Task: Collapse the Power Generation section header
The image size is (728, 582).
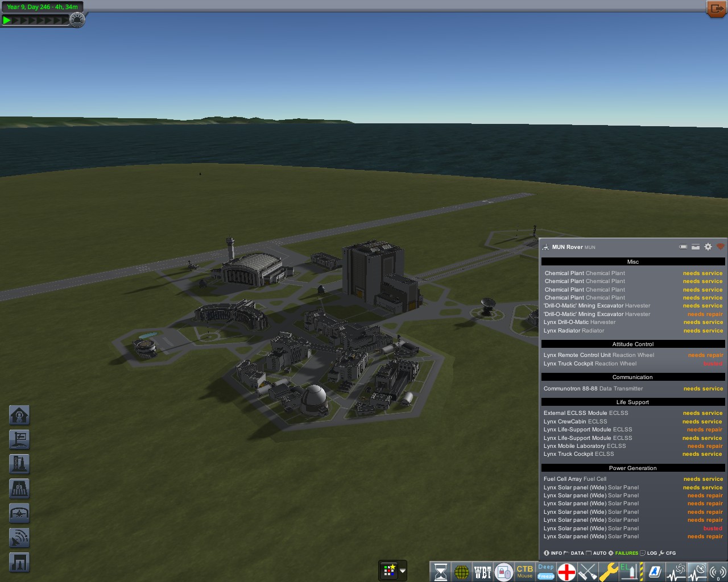Action: 633,468
